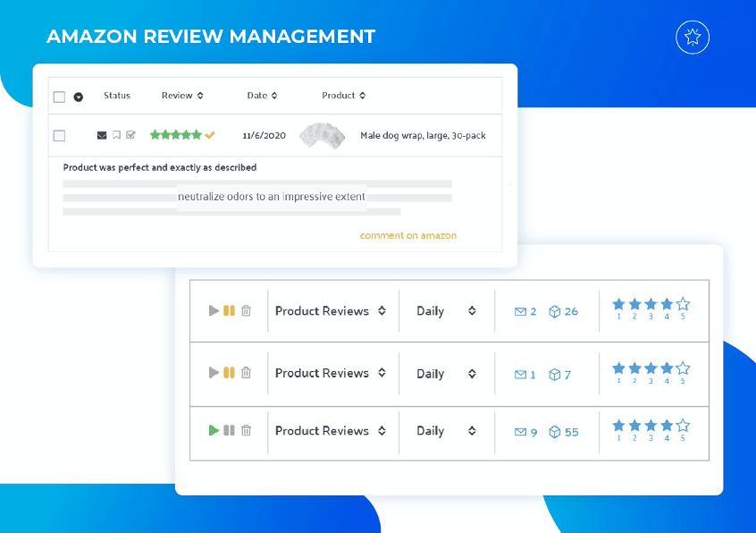
Task: Select the 5-star filter in the 7-products row
Action: point(683,372)
